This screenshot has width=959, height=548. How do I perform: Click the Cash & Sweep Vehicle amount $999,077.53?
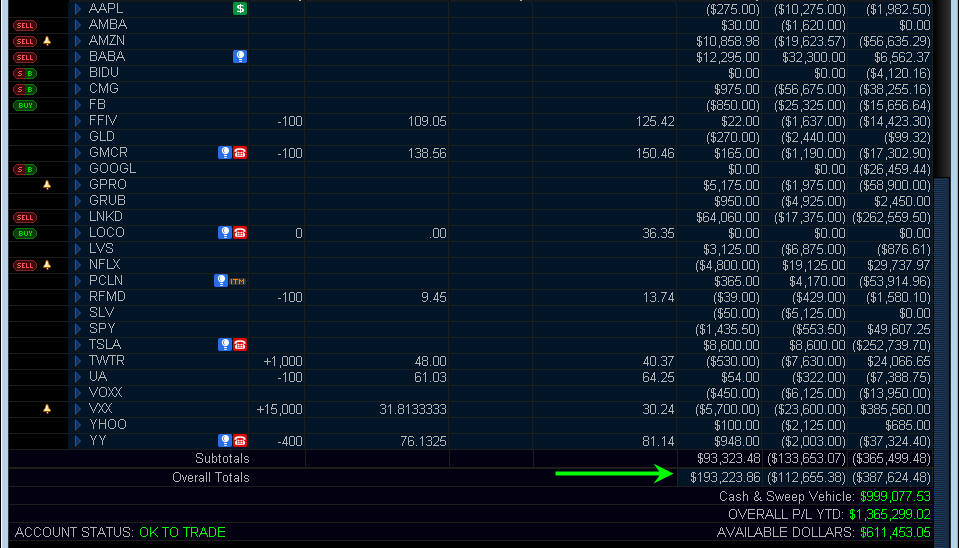coord(895,497)
